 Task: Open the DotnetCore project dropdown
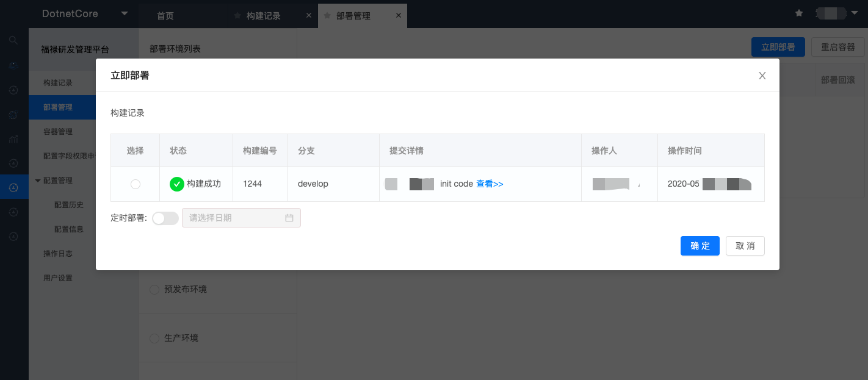point(125,13)
